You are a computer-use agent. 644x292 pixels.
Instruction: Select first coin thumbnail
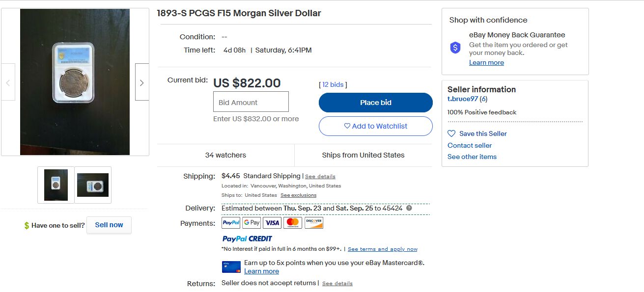point(56,185)
